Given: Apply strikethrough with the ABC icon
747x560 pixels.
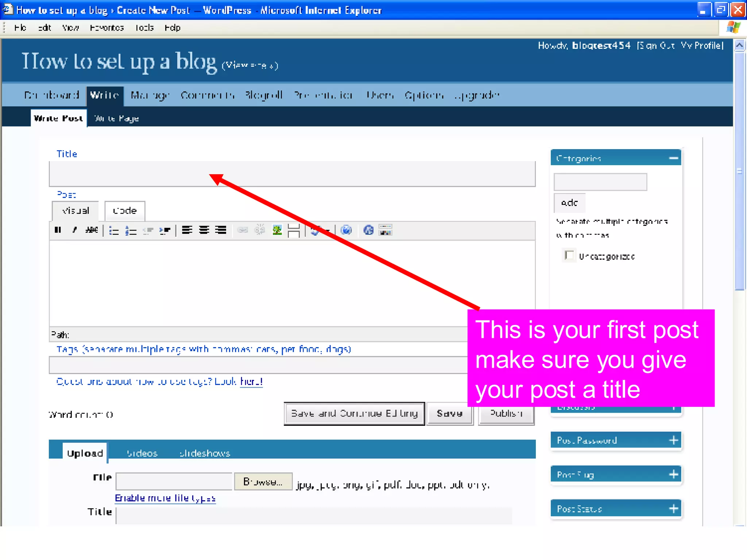Looking at the screenshot, I should coord(92,230).
